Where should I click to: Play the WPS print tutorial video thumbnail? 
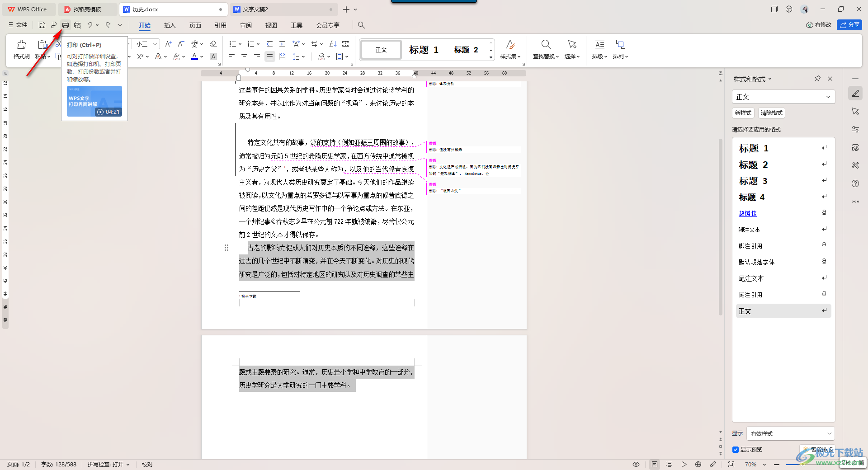click(94, 101)
